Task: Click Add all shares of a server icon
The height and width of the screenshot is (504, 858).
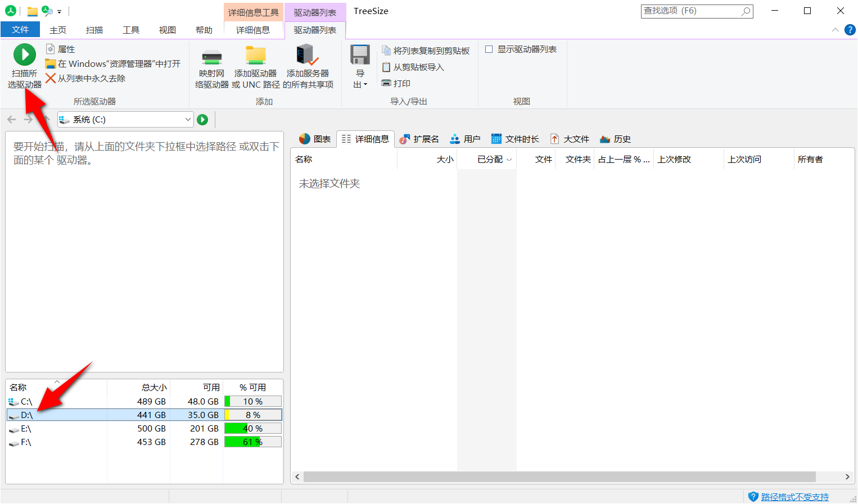Action: [307, 63]
